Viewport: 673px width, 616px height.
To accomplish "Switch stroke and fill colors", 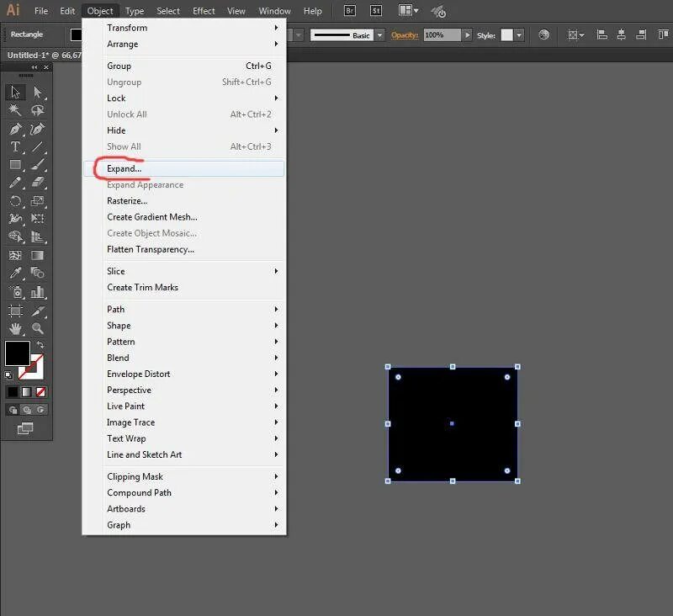I will [x=41, y=343].
